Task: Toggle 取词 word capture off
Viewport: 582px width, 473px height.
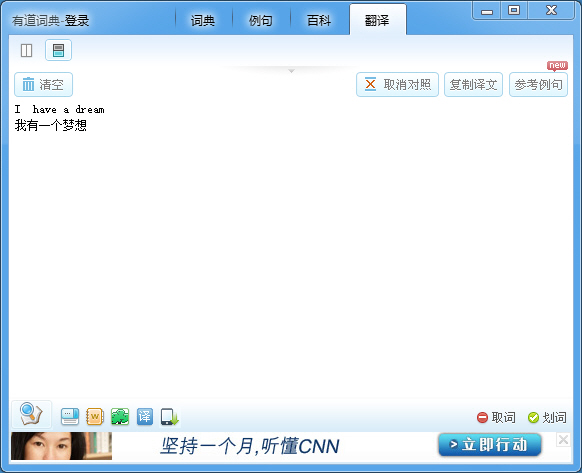Action: (496, 418)
